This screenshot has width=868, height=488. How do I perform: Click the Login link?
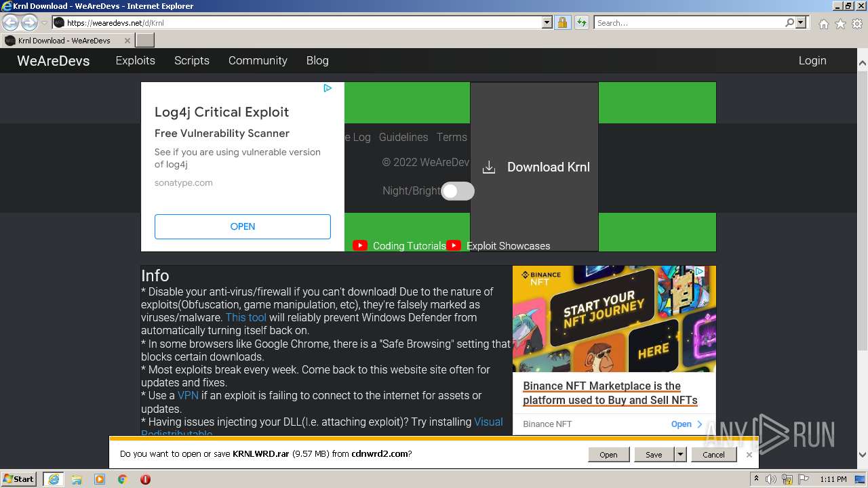812,60
